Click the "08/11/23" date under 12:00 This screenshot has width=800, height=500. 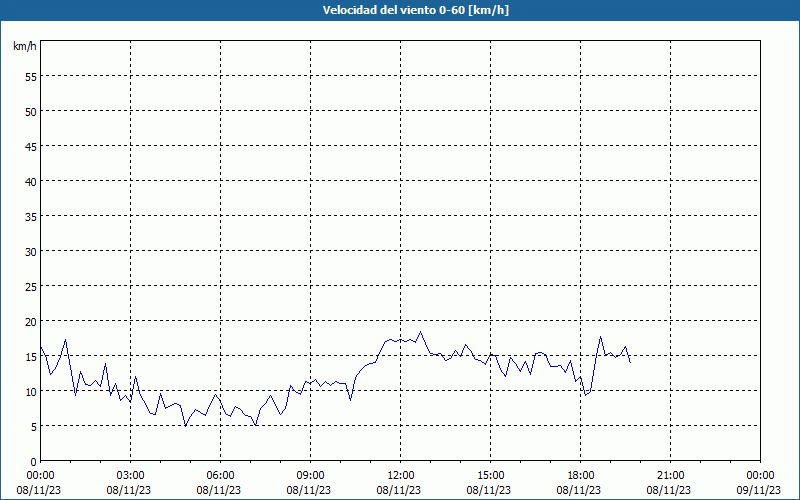point(399,490)
